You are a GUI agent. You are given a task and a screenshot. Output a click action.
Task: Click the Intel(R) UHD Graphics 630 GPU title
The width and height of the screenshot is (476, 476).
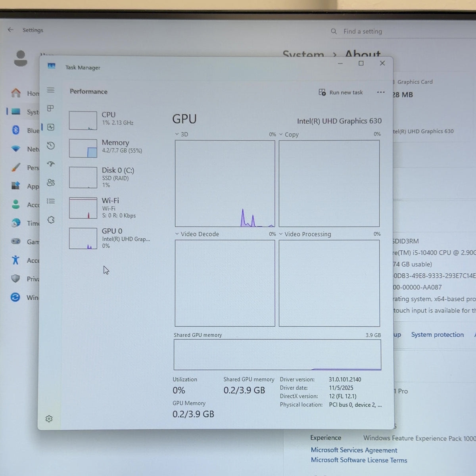pos(340,121)
